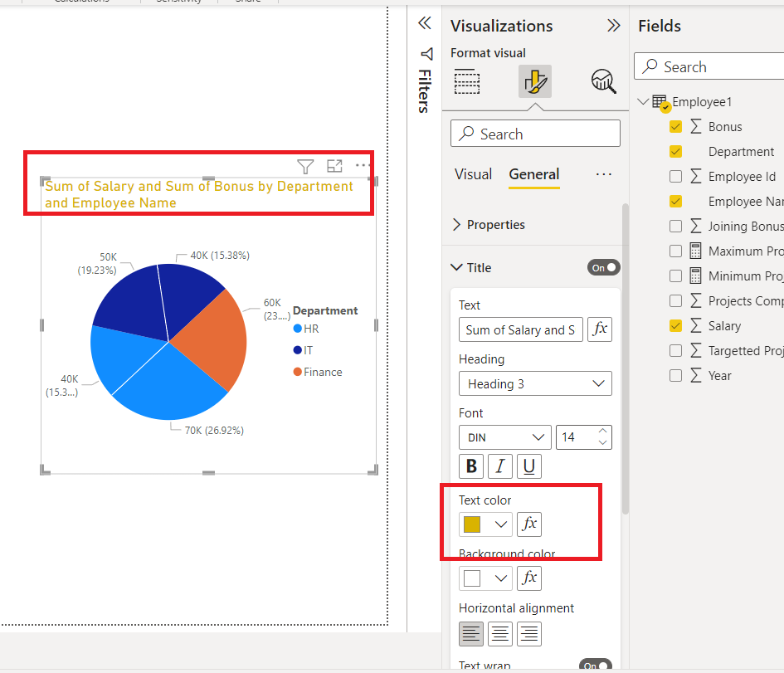
Task: Align title center
Action: point(500,634)
